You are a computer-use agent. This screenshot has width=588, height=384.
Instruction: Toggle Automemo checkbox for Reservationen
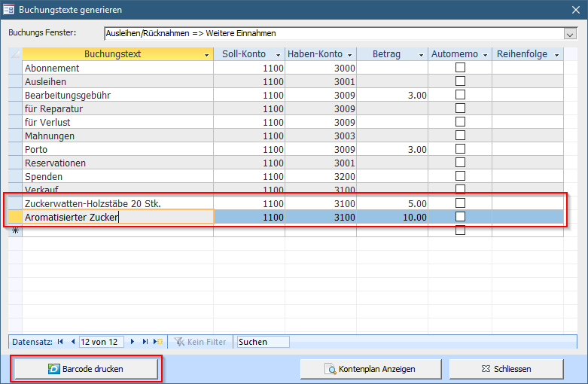click(460, 163)
